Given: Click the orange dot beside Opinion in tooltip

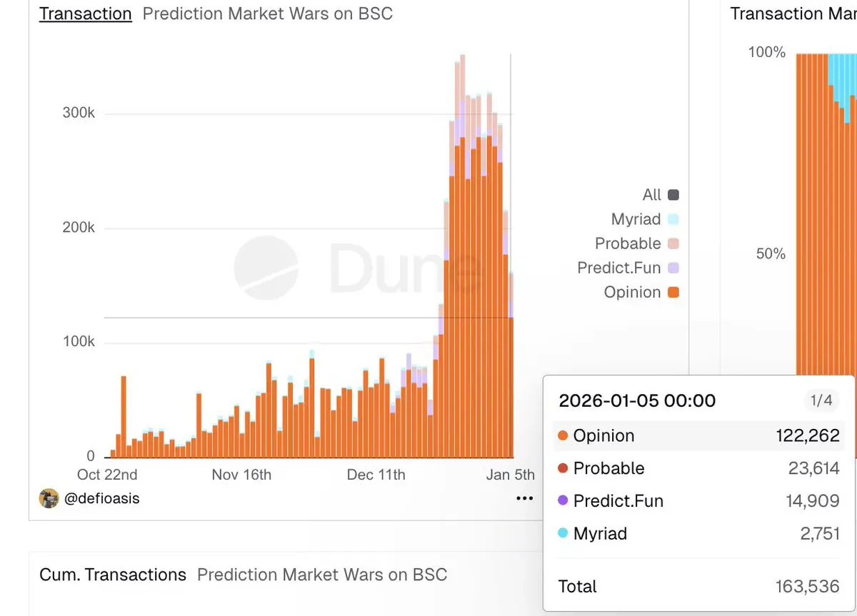Looking at the screenshot, I should [x=563, y=436].
